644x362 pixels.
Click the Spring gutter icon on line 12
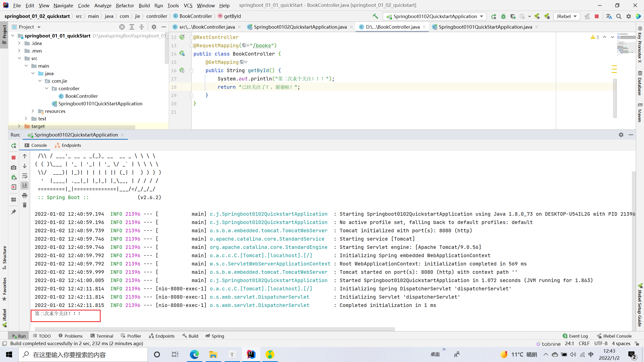182,37
